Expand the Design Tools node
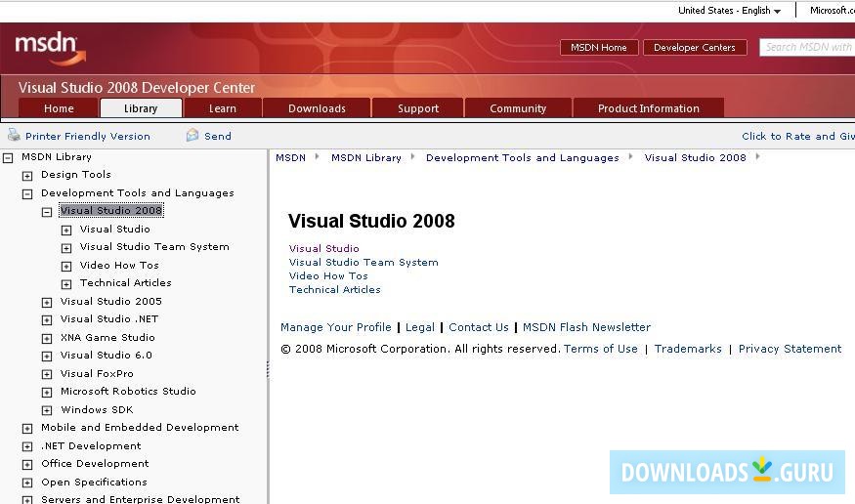855x504 pixels. coord(27,176)
